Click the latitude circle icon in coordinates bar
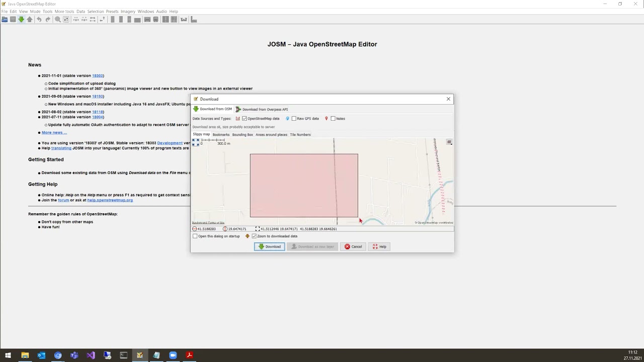The height and width of the screenshot is (362, 644). 195,229
